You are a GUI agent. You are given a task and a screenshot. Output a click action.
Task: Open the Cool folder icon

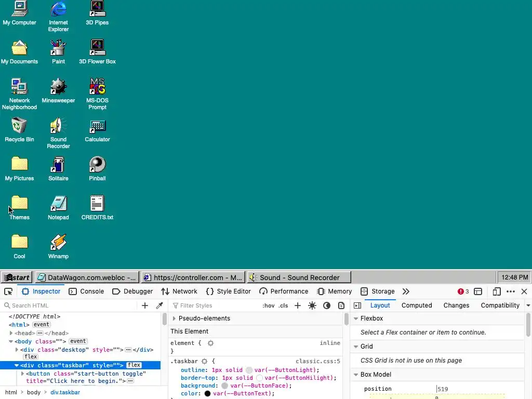pyautogui.click(x=19, y=247)
